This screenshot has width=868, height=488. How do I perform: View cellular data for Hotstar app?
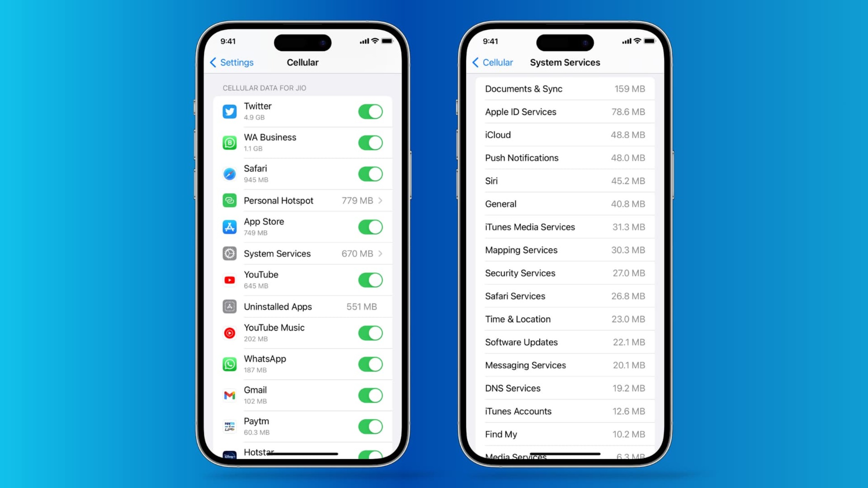(x=260, y=452)
